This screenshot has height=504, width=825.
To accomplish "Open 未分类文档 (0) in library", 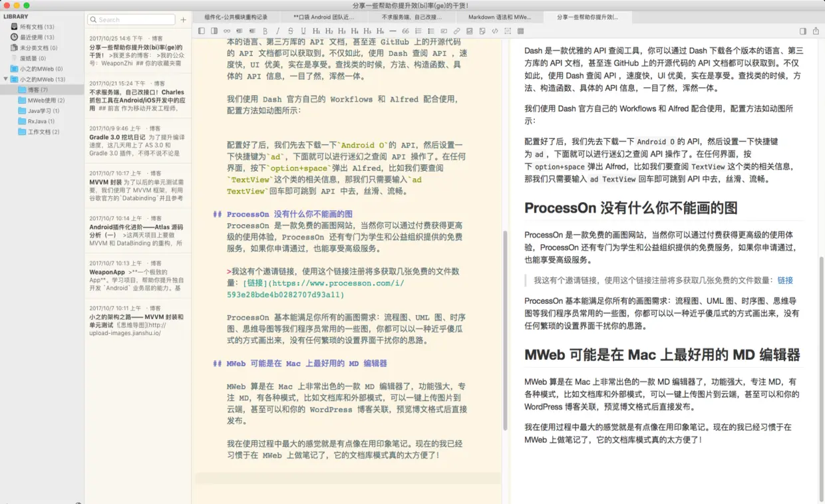I will click(39, 48).
